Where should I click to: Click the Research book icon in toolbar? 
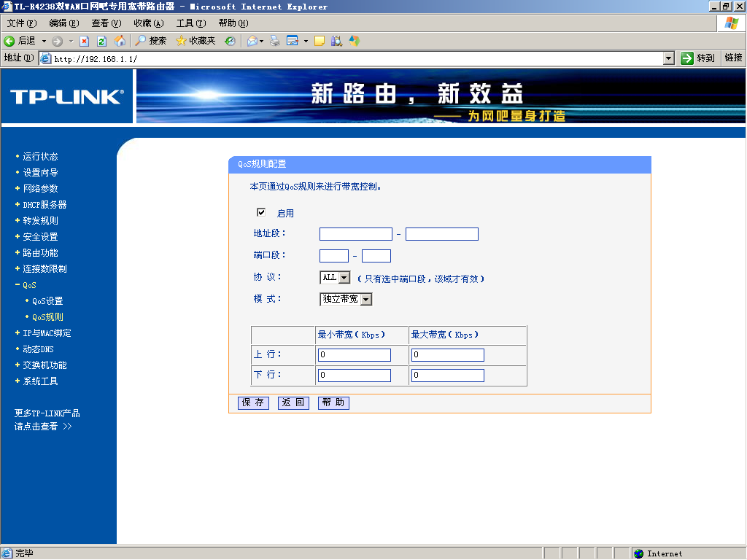coord(337,41)
